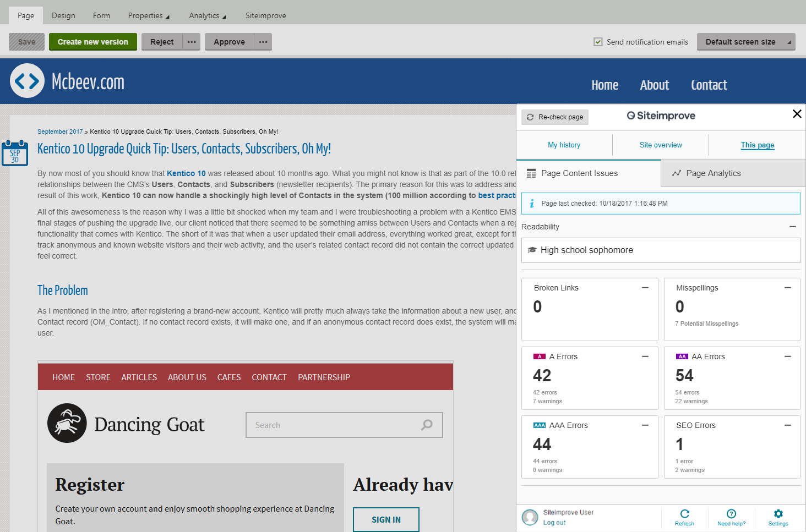Viewport: 806px width, 532px height.
Task: Collapse the Misspellings card
Action: tap(788, 288)
